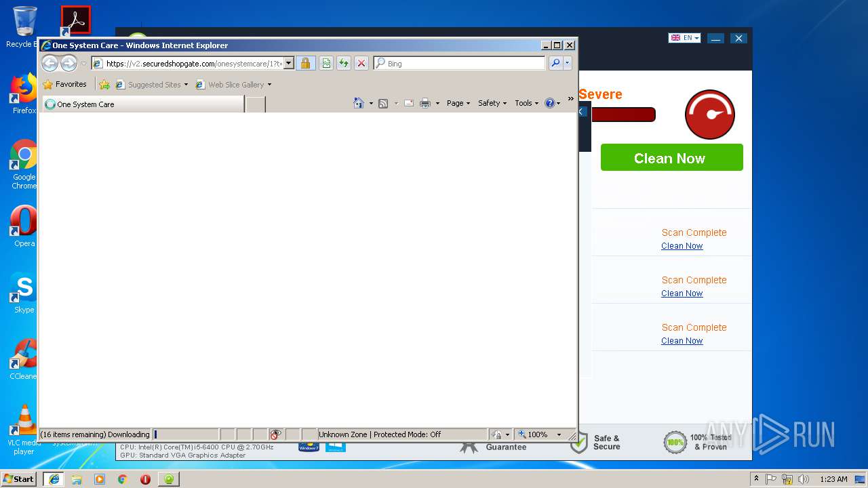The image size is (868, 488).
Task: Click the page loading progress bar
Action: (186, 434)
